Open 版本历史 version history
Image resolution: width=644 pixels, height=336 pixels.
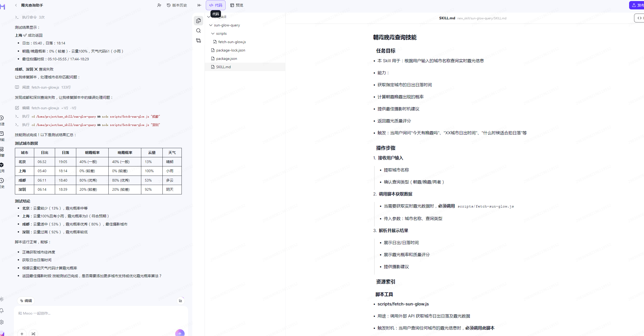[177, 5]
